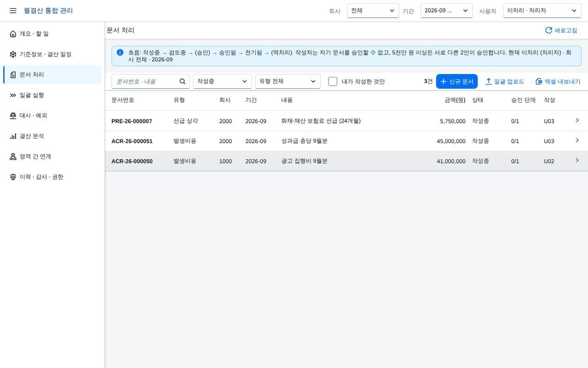Viewport: 588px width, 368px height.
Task: Click the 새로고침 refresh button
Action: click(561, 30)
